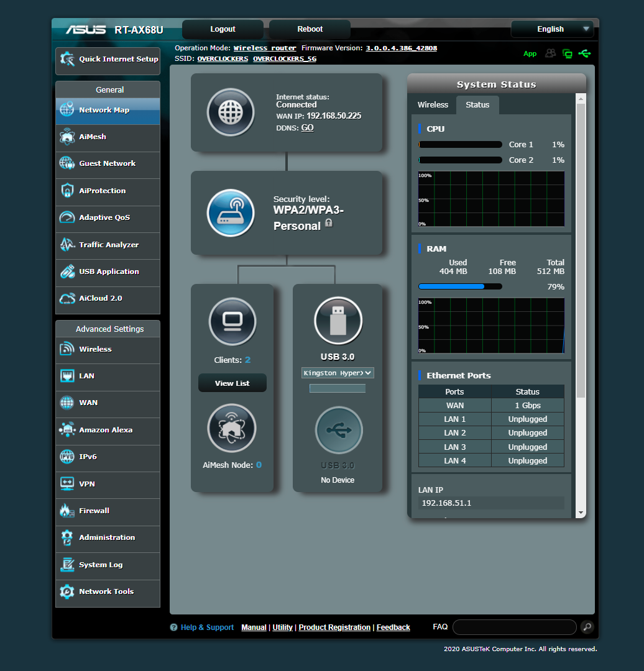Select the Status tab
644x671 pixels.
pos(477,104)
